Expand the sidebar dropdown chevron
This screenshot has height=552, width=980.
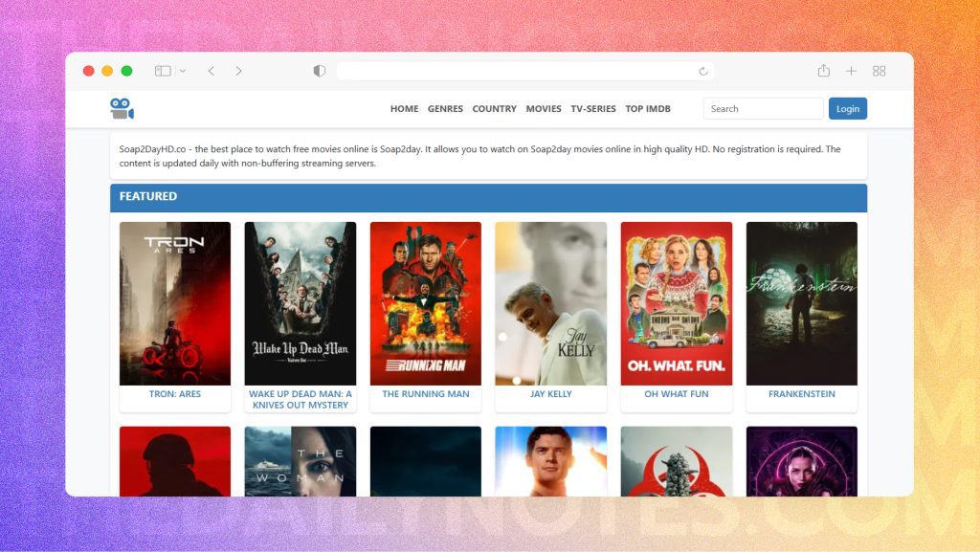click(x=183, y=71)
